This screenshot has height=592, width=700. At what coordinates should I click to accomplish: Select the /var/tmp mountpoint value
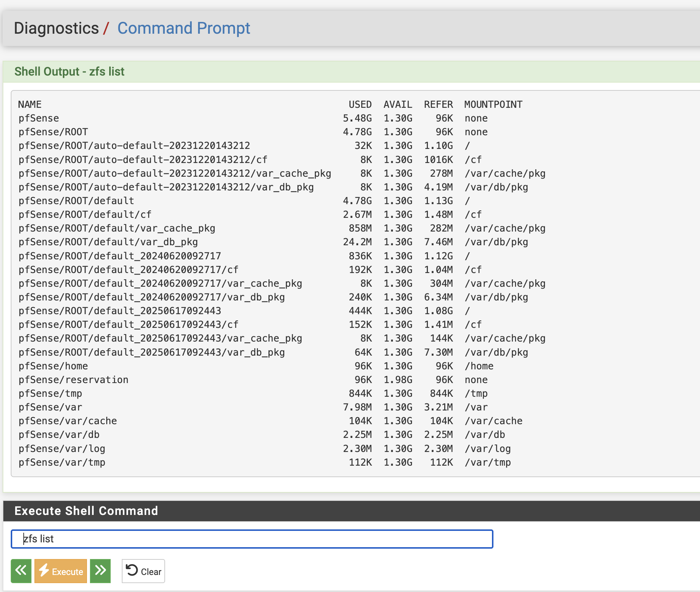point(488,462)
